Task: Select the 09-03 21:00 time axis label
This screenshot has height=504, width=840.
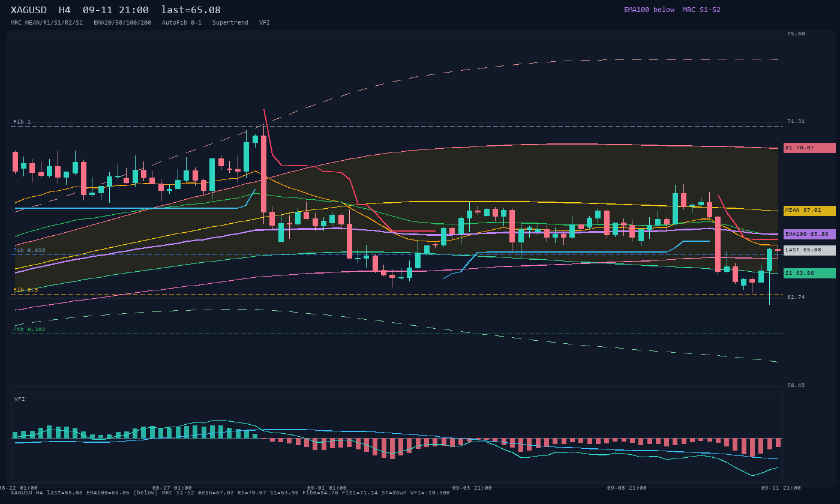Action: pos(472,488)
